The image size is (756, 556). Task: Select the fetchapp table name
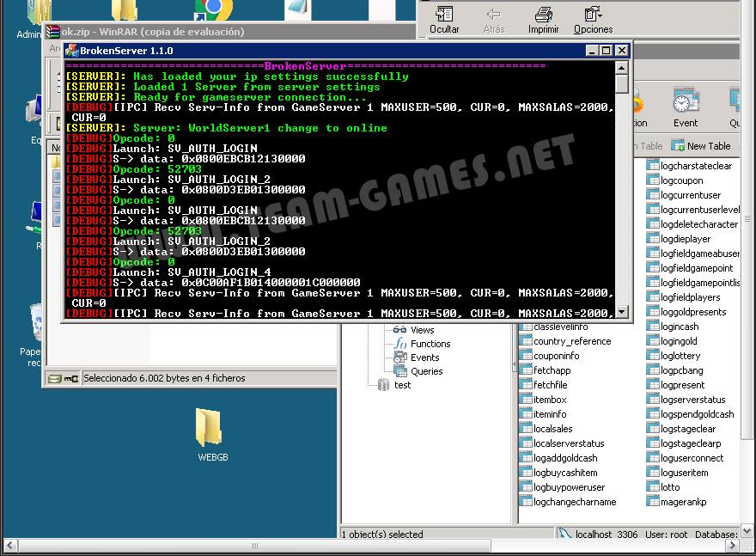tap(552, 370)
